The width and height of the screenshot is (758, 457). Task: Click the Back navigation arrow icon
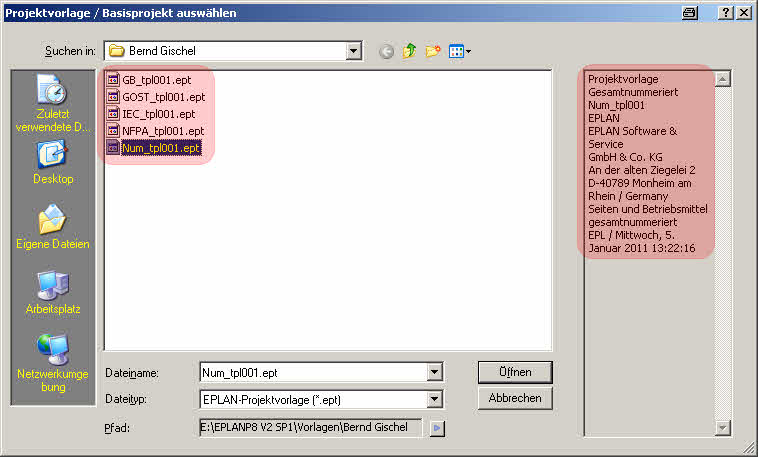pos(386,51)
